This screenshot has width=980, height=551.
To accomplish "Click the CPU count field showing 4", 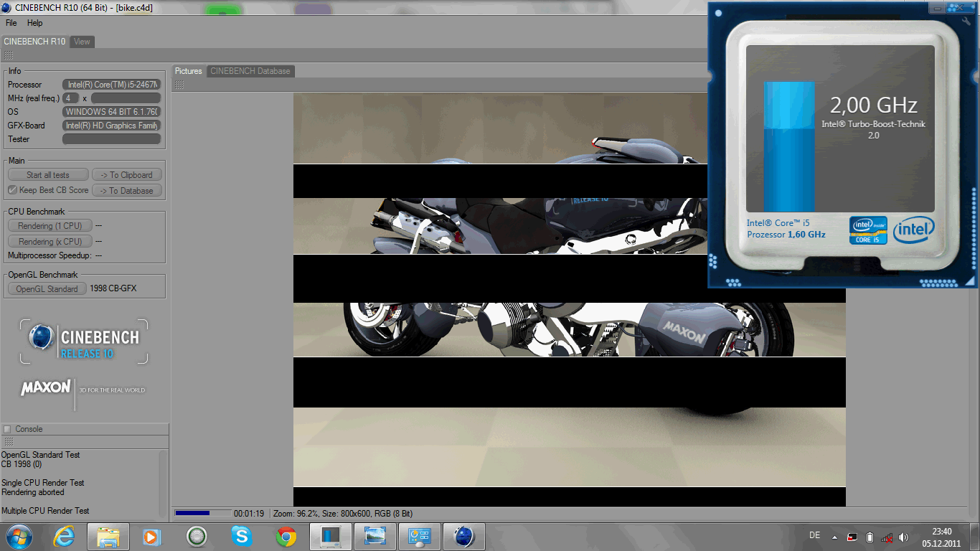I will (71, 98).
